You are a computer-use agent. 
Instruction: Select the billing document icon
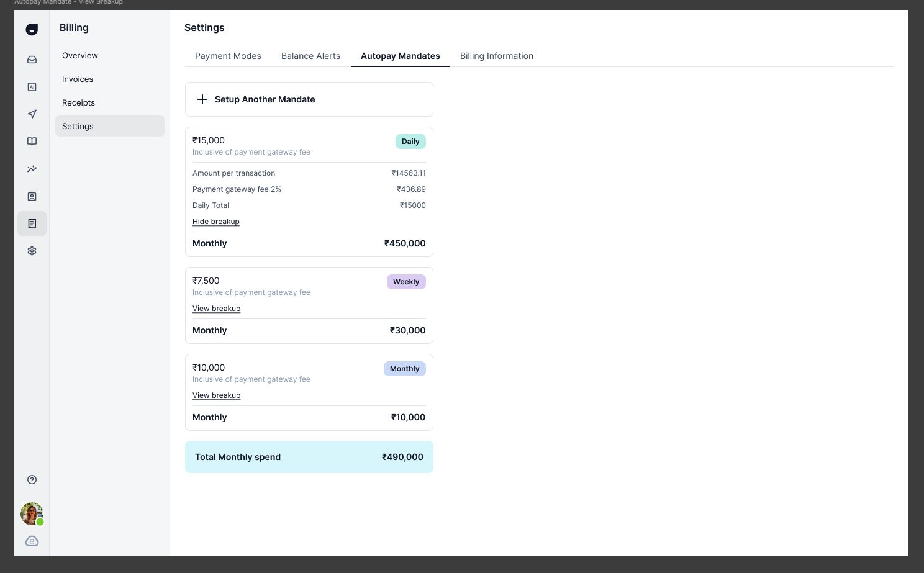(32, 223)
